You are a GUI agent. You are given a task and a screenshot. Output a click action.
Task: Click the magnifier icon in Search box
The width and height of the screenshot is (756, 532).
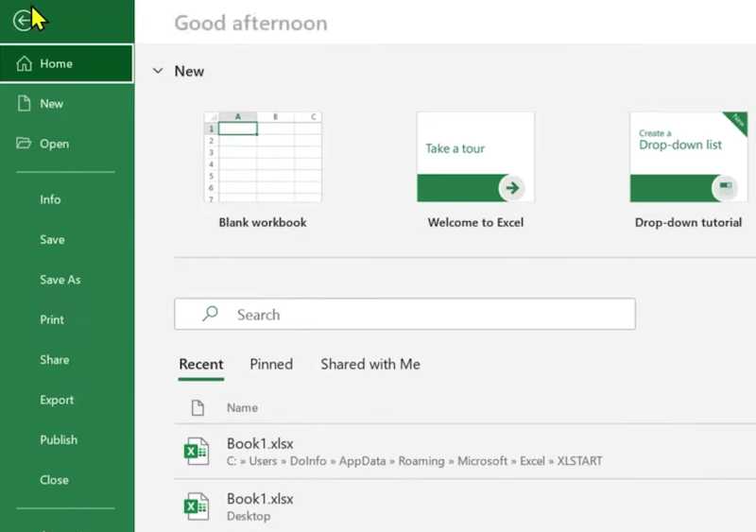(210, 314)
